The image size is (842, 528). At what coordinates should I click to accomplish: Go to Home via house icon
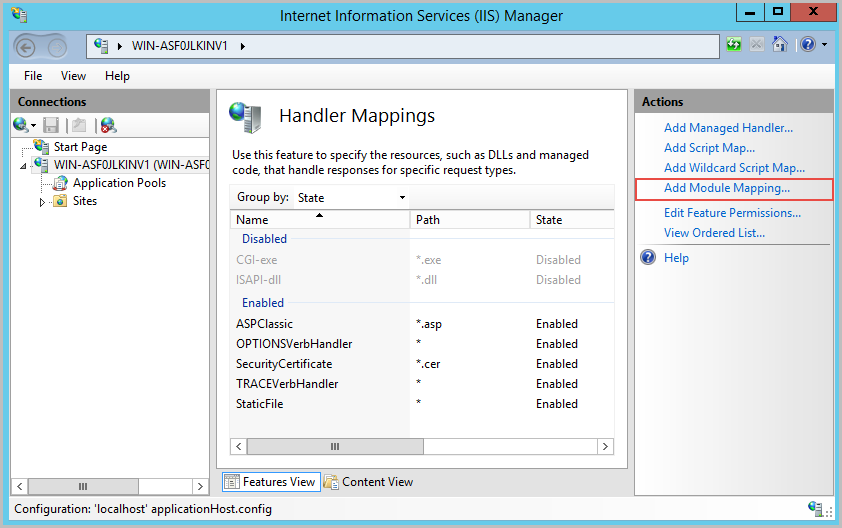click(780, 45)
